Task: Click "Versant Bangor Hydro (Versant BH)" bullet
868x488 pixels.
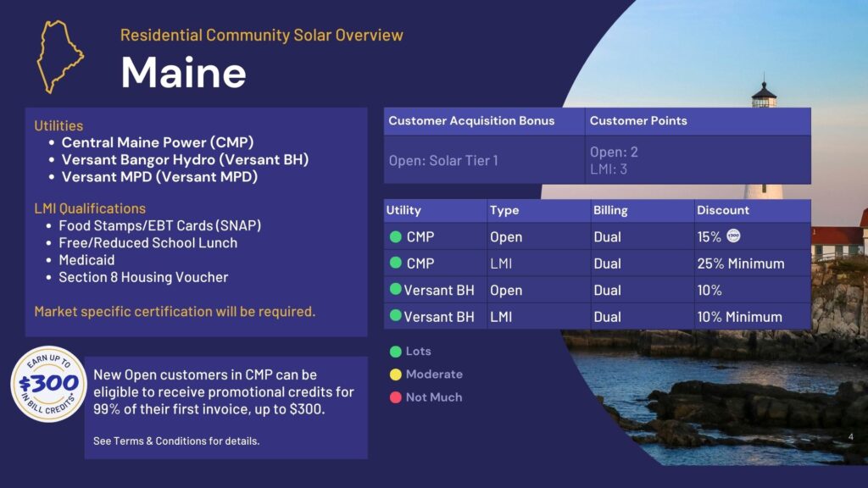Action: 185,159
